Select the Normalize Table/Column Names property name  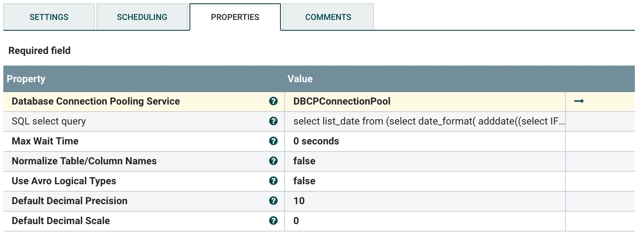coord(84,161)
